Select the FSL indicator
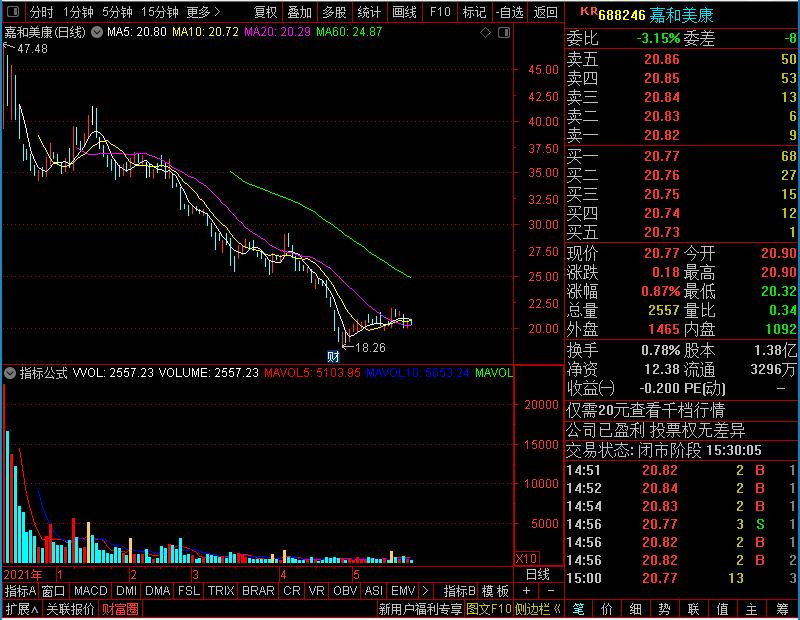The image size is (800, 620). (x=189, y=591)
